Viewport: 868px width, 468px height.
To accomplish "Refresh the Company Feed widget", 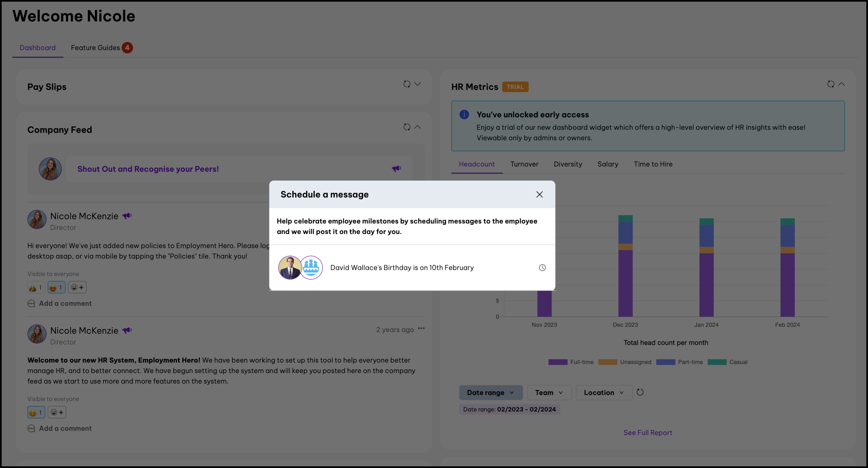I will 407,127.
